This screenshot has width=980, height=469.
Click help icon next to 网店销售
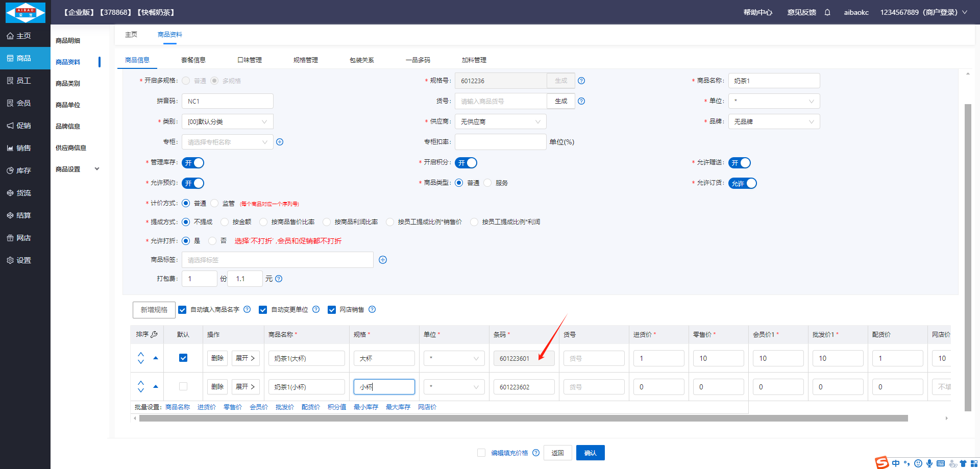click(372, 309)
